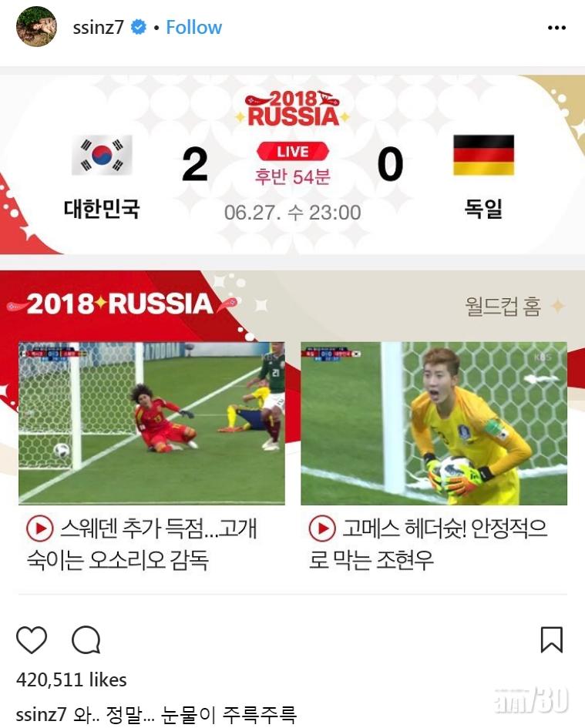The image size is (585, 728).
Task: Open the three-dot more options menu
Action: [556, 28]
